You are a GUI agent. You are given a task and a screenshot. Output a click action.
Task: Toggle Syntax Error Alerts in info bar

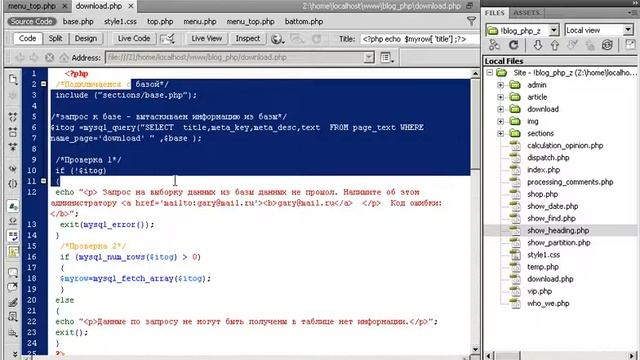(13, 251)
